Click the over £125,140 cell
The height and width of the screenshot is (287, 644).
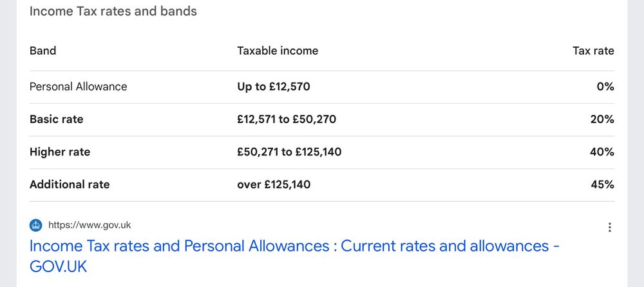pos(274,184)
